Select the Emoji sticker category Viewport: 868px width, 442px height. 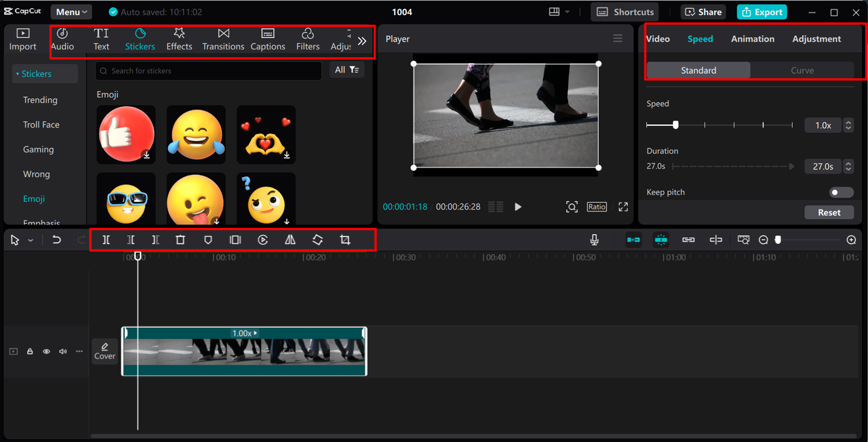pyautogui.click(x=34, y=199)
